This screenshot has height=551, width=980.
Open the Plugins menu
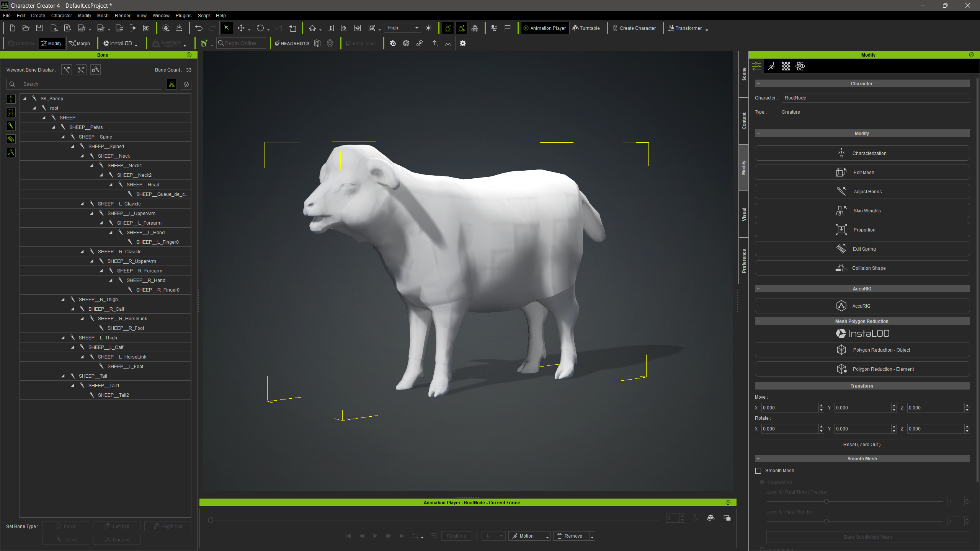pyautogui.click(x=183, y=16)
